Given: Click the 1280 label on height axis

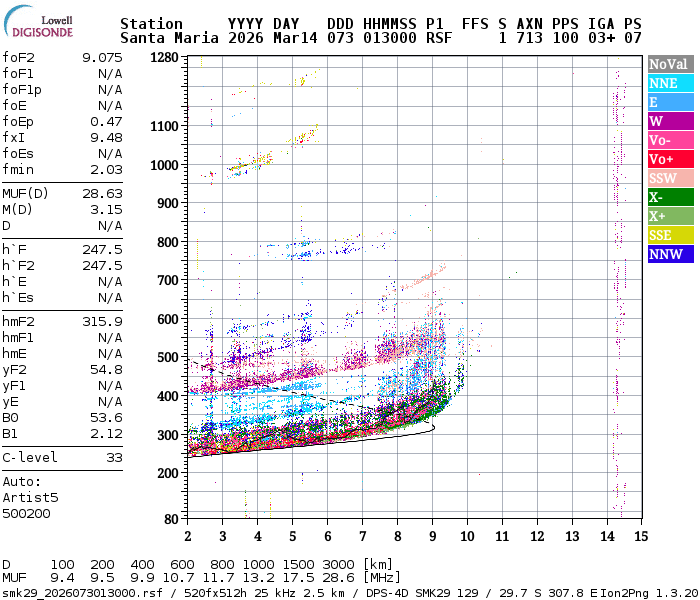Looking at the screenshot, I should pos(163,57).
